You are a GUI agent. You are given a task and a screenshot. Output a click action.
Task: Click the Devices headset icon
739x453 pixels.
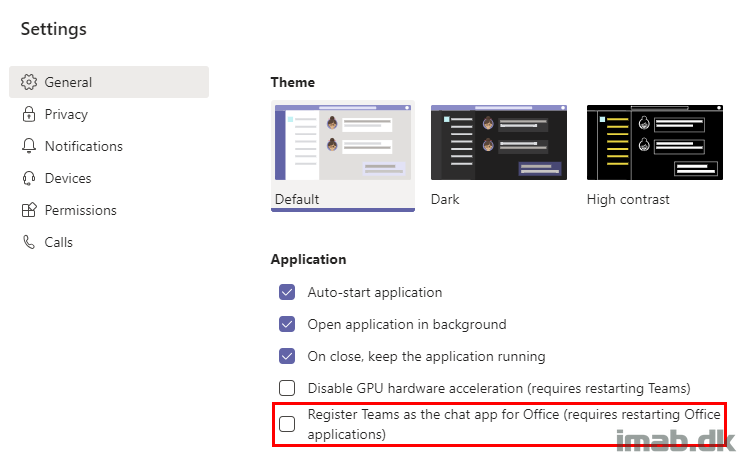point(29,178)
